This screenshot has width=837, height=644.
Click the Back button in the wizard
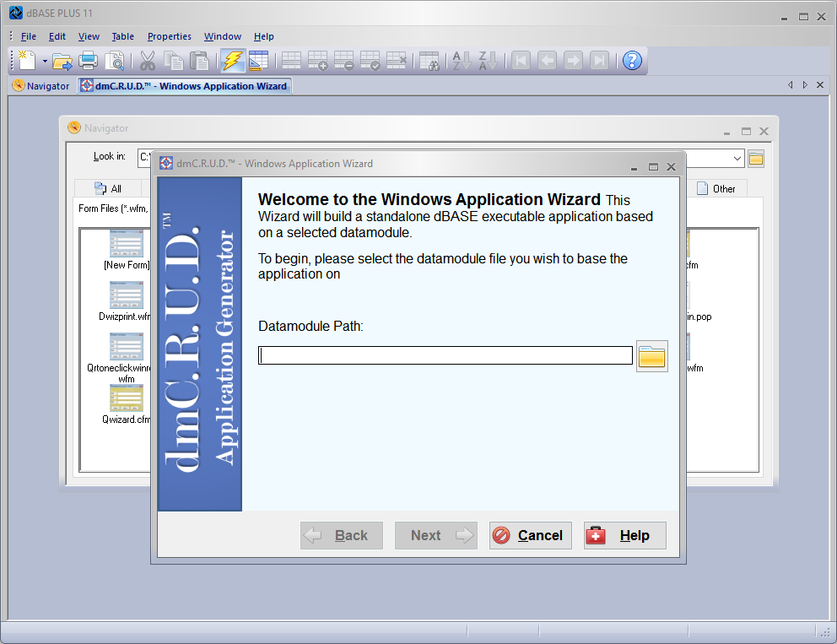point(342,535)
